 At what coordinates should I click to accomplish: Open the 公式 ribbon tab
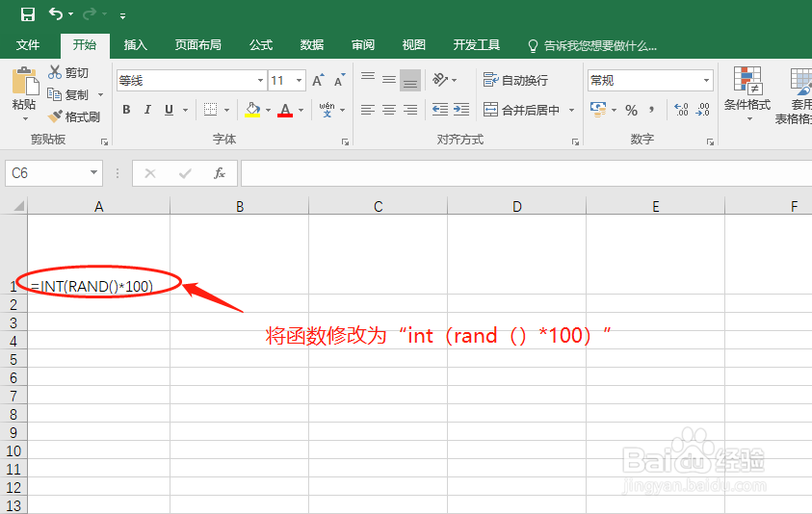pyautogui.click(x=261, y=45)
